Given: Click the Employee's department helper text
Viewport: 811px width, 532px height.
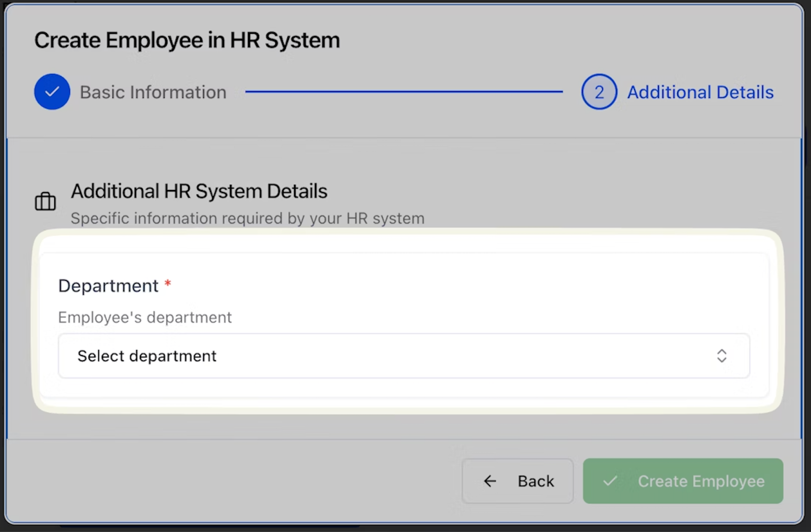Looking at the screenshot, I should 145,317.
